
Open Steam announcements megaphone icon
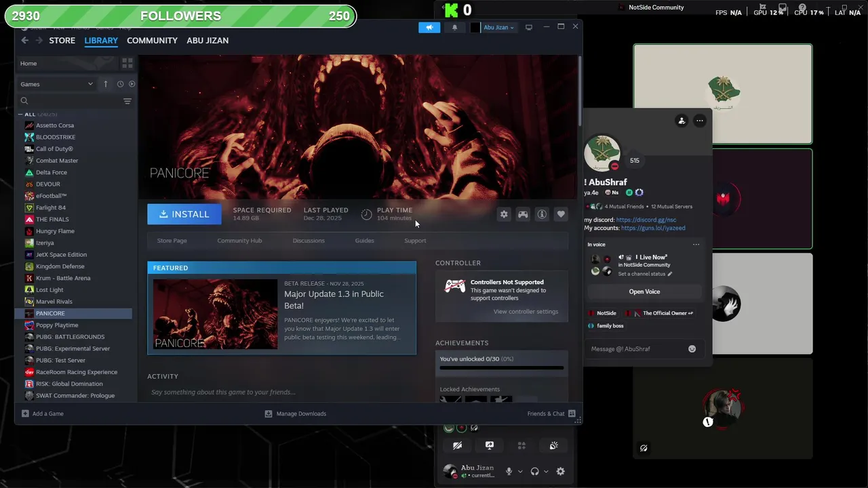429,27
